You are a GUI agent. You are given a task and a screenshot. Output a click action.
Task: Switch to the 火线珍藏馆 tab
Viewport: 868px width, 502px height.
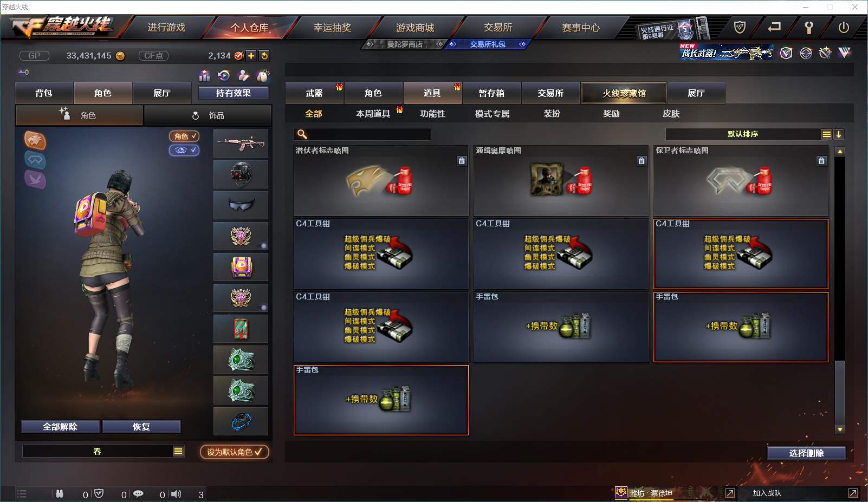click(624, 93)
